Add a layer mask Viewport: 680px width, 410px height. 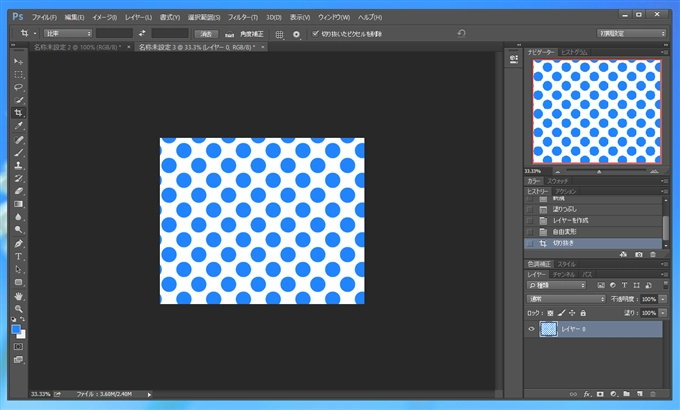pyautogui.click(x=600, y=394)
